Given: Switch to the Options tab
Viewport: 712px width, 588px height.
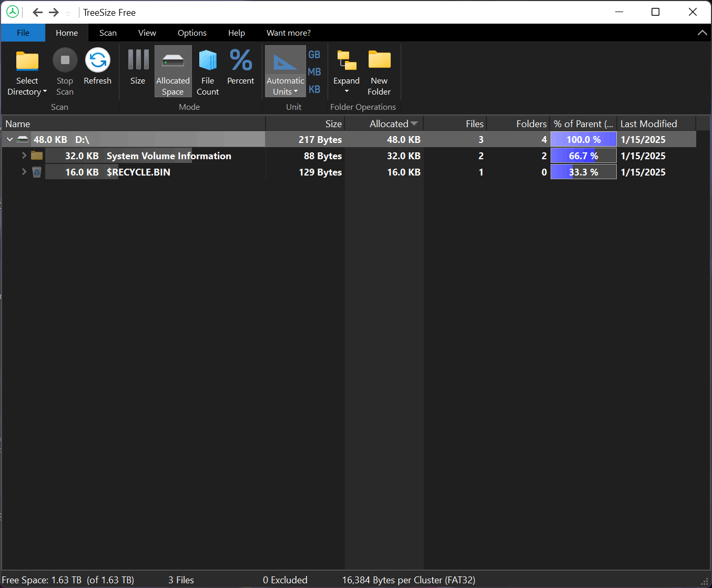Looking at the screenshot, I should click(x=192, y=33).
